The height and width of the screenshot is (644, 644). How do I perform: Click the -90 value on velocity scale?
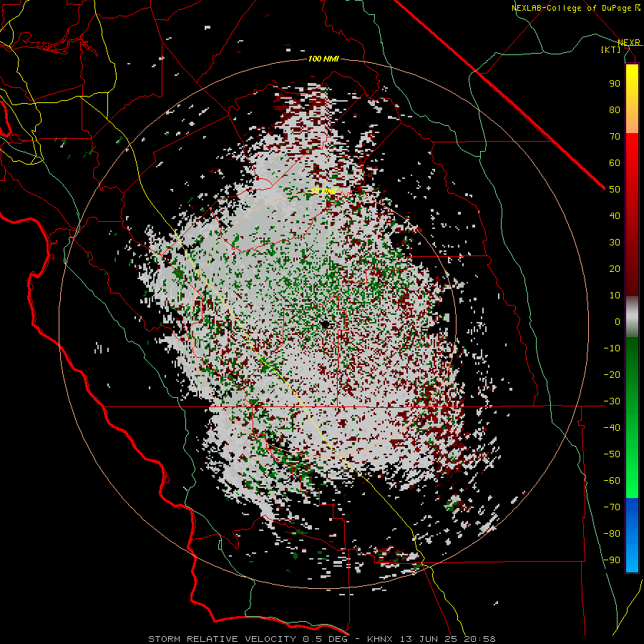click(x=612, y=560)
